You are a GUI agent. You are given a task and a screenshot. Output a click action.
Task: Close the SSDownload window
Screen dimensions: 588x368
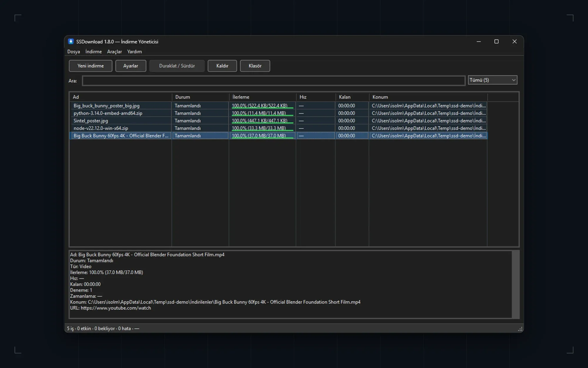514,42
